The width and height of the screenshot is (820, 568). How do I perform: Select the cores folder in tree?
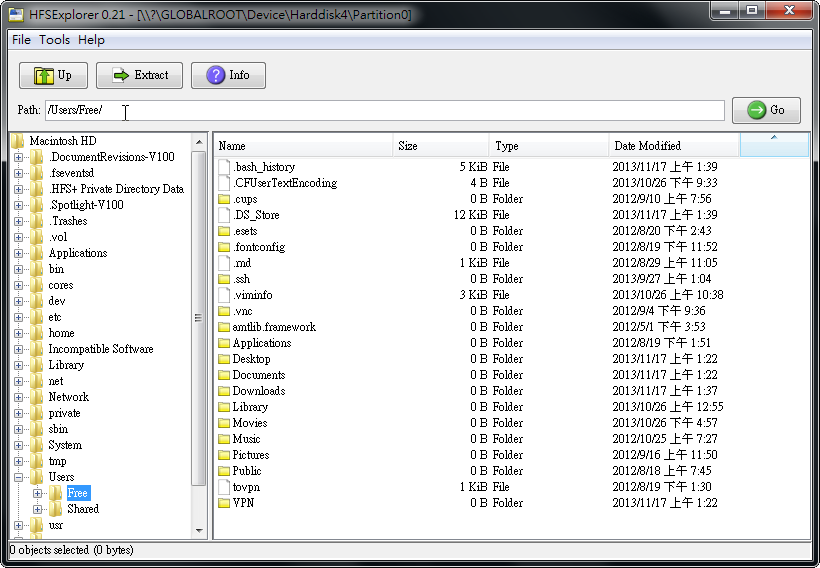[x=61, y=285]
